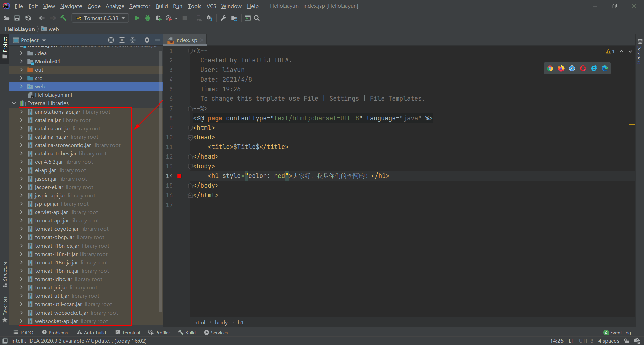Click the Synchronize reload icon
The image size is (644, 345).
point(28,18)
